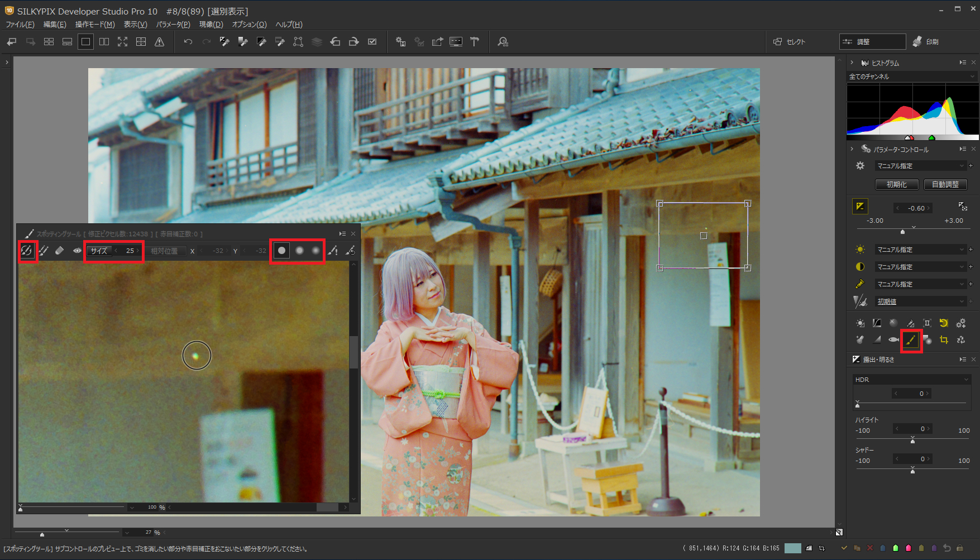The height and width of the screenshot is (560, 980).
Task: Click the rotate right toolbar icon
Action: click(353, 42)
